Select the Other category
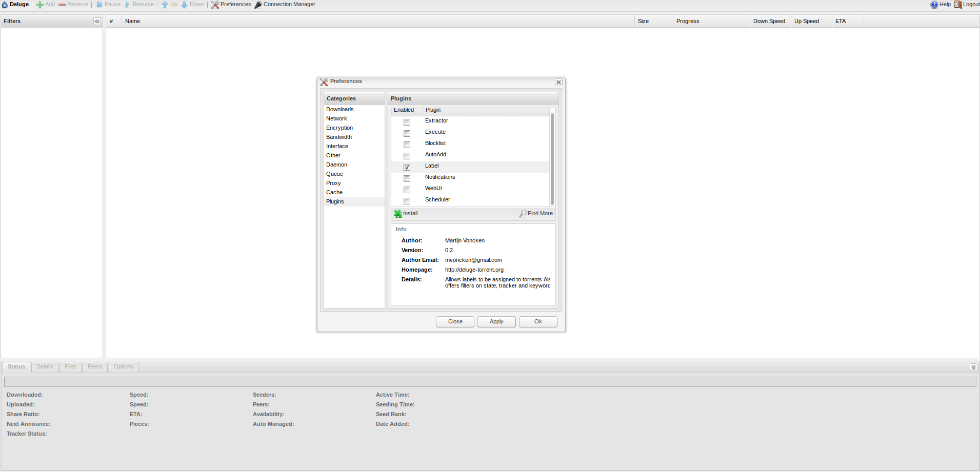 [x=354, y=155]
